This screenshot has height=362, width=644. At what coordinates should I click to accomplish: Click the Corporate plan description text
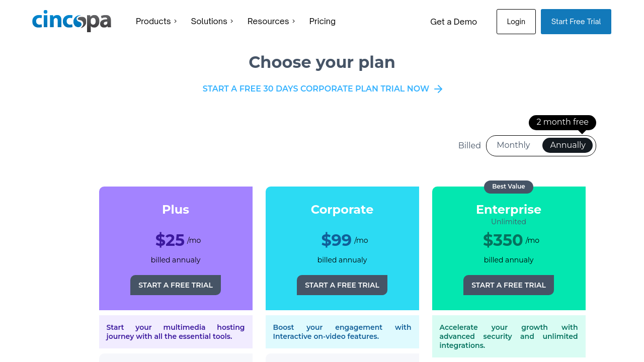point(342,332)
